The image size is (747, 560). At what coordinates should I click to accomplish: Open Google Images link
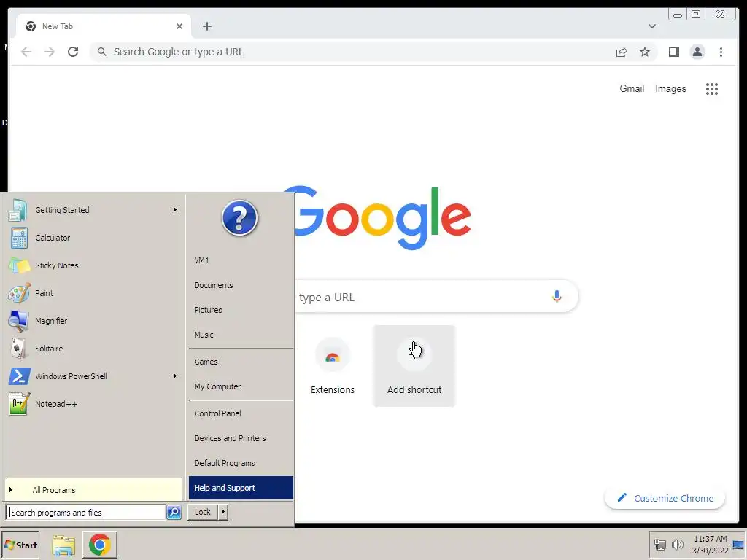(x=670, y=88)
